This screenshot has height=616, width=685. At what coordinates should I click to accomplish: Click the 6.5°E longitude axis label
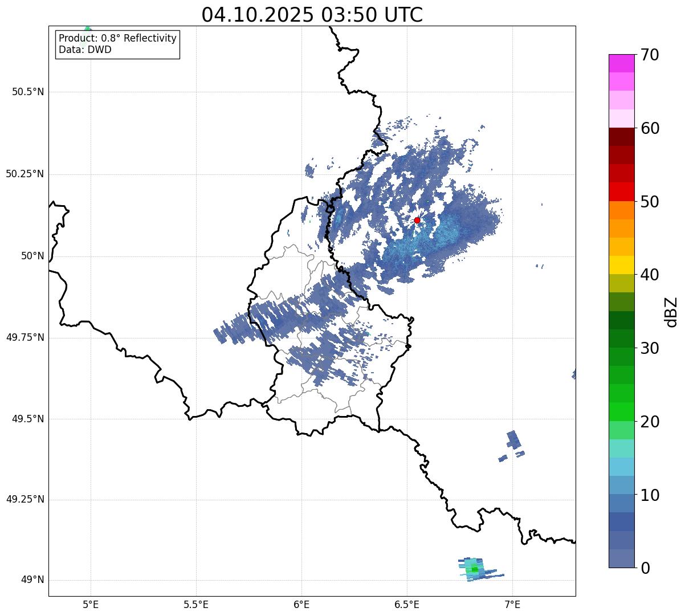tap(407, 603)
